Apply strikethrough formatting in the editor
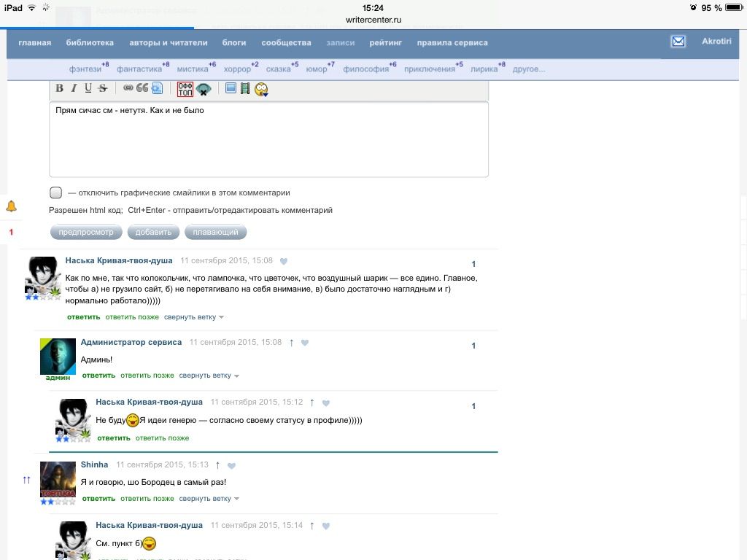The height and width of the screenshot is (560, 747). (102, 88)
